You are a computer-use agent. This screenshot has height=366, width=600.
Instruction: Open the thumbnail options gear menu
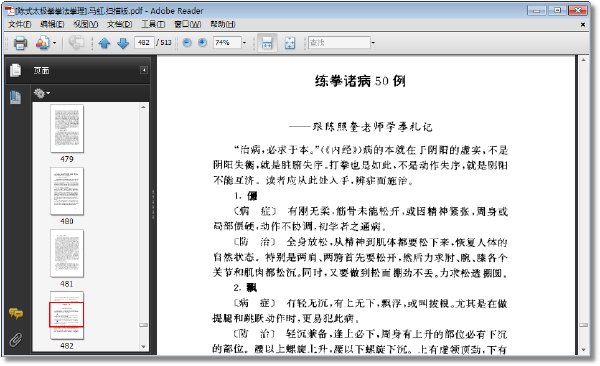click(42, 93)
